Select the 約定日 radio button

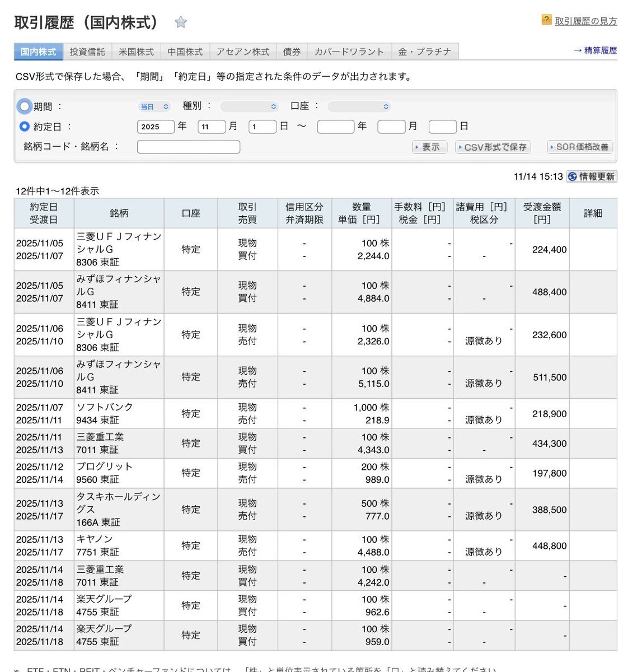[x=24, y=127]
